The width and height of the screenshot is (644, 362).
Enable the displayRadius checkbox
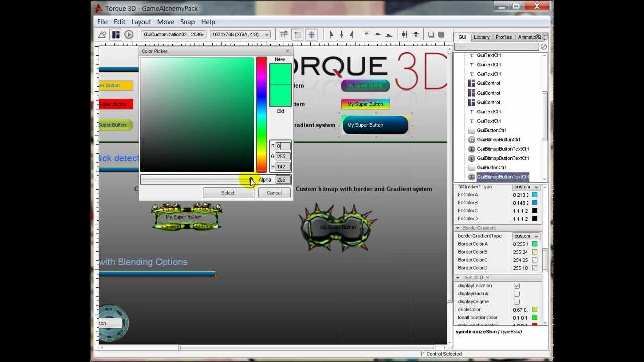(x=517, y=294)
